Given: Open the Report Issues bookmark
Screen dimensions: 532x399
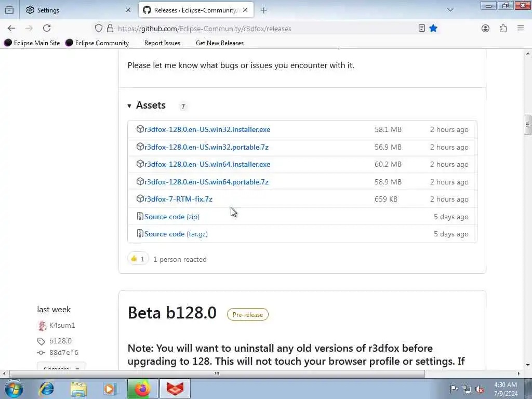Looking at the screenshot, I should [x=162, y=43].
